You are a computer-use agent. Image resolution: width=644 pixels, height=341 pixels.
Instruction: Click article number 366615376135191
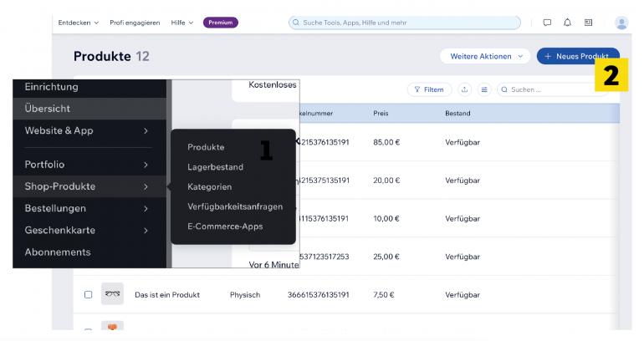(319, 295)
